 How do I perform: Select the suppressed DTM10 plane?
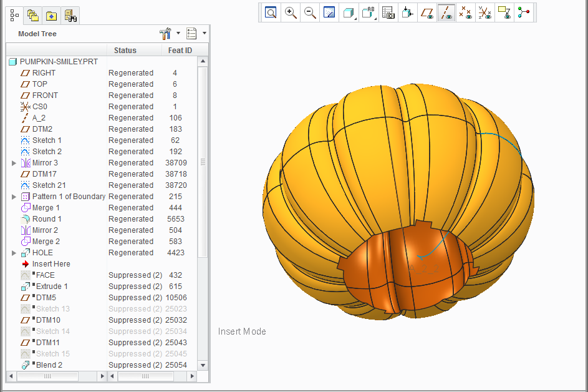[x=41, y=320]
